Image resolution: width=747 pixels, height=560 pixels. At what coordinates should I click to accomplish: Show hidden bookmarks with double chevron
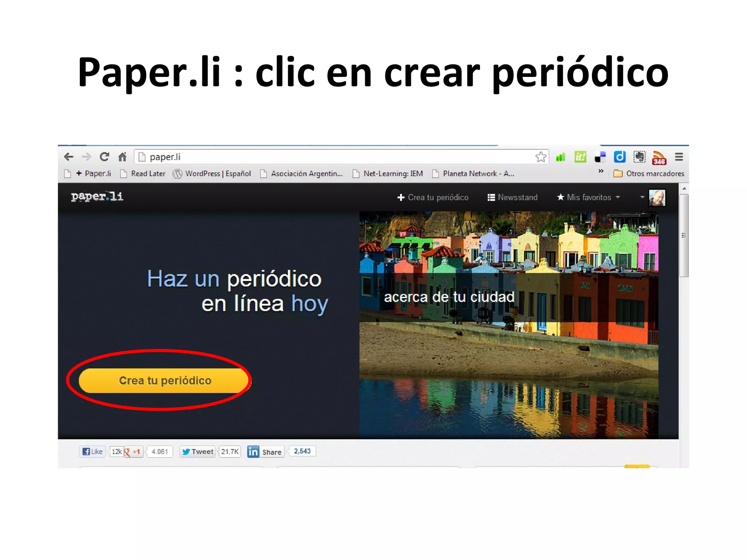[601, 171]
